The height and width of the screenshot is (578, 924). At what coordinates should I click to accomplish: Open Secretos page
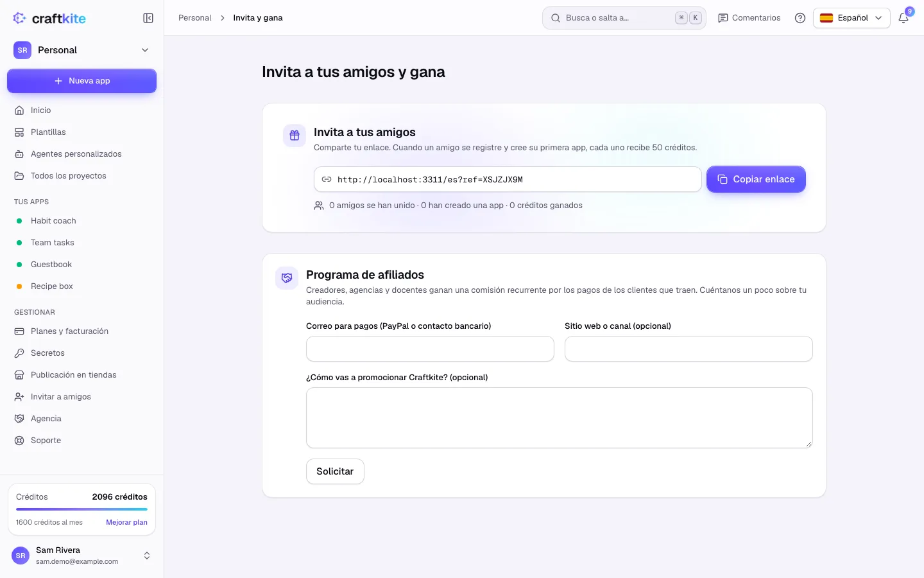pyautogui.click(x=81, y=353)
